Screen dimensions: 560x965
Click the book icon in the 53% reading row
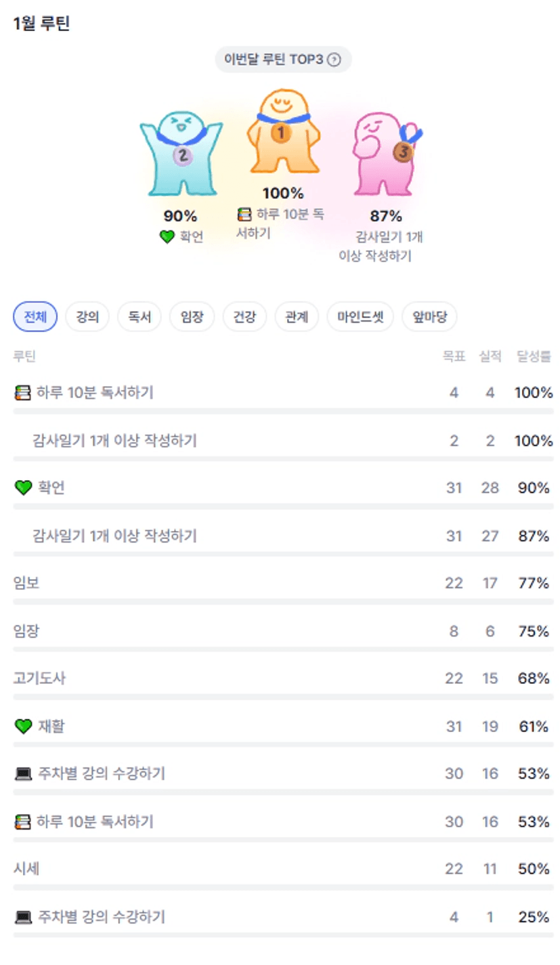[23, 822]
